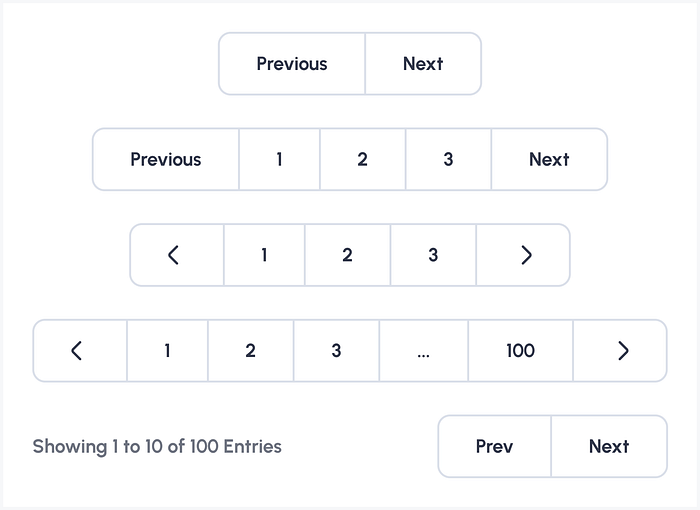Click Next in the numbered text pagination
The image size is (700, 510).
pos(550,159)
